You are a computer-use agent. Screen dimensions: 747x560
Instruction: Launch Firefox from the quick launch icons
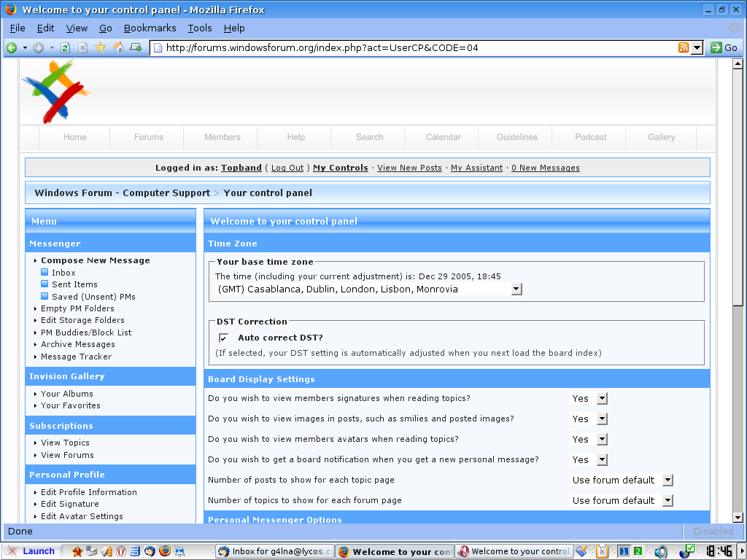click(x=165, y=551)
